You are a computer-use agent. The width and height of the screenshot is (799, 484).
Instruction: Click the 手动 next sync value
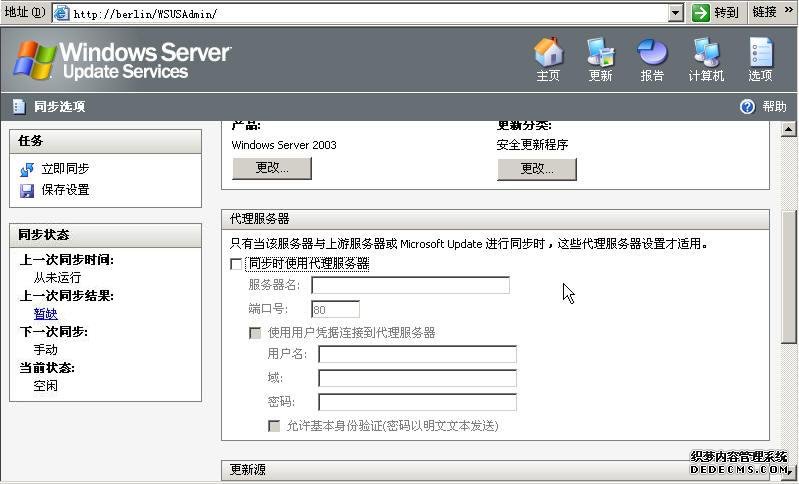pyautogui.click(x=45, y=350)
